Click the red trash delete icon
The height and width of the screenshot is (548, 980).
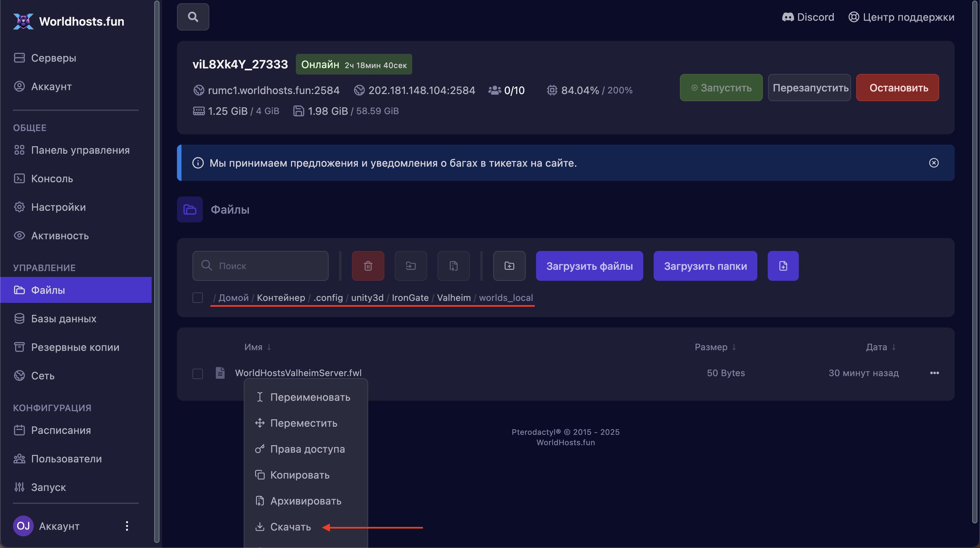[367, 266]
